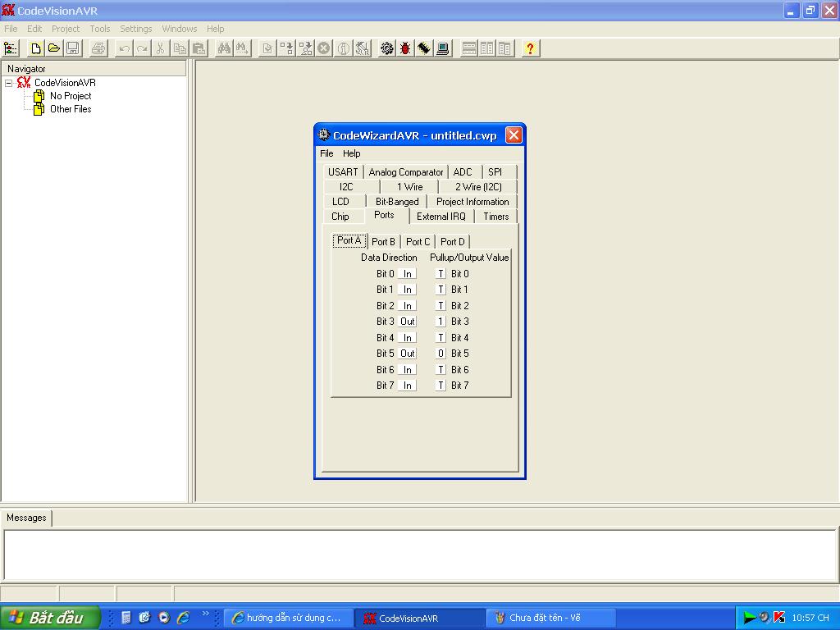This screenshot has width=840, height=630.
Task: Toggle Bit 6 pullup T button
Action: click(441, 370)
